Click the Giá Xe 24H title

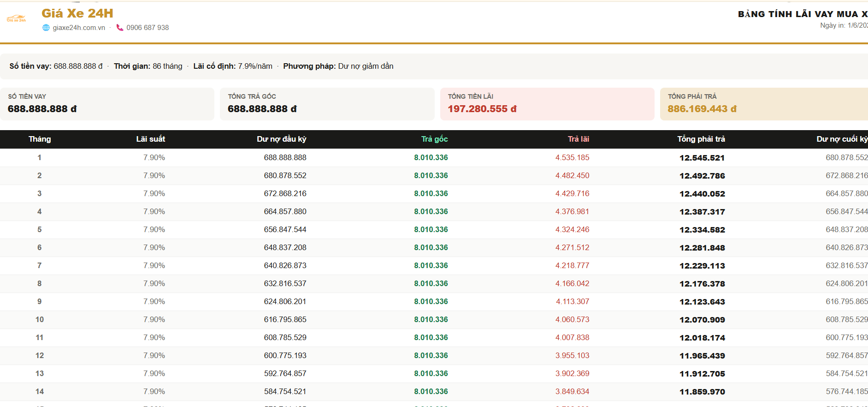[x=77, y=13]
